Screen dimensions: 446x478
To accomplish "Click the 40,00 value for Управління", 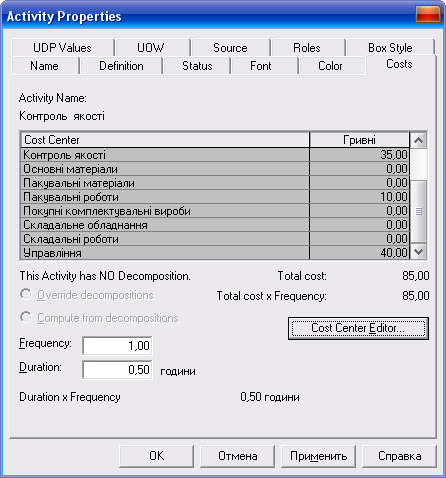I will [394, 253].
